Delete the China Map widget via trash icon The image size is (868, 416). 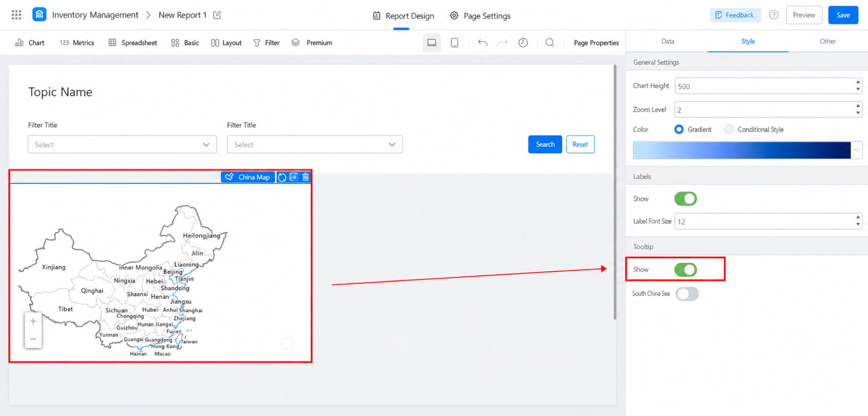306,177
